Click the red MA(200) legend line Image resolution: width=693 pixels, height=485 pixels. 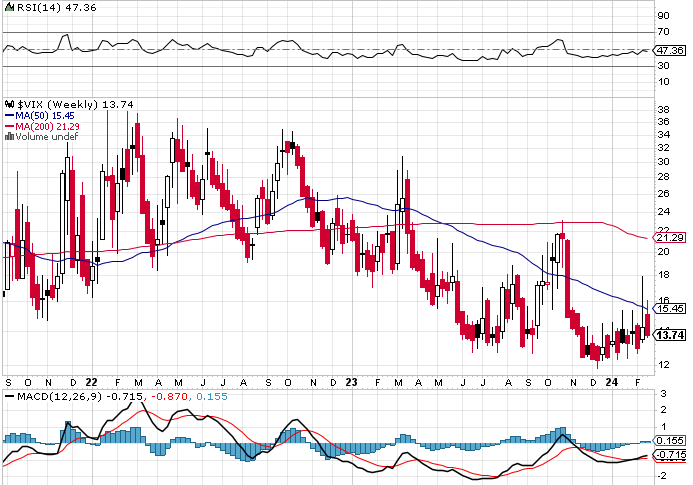click(9, 126)
